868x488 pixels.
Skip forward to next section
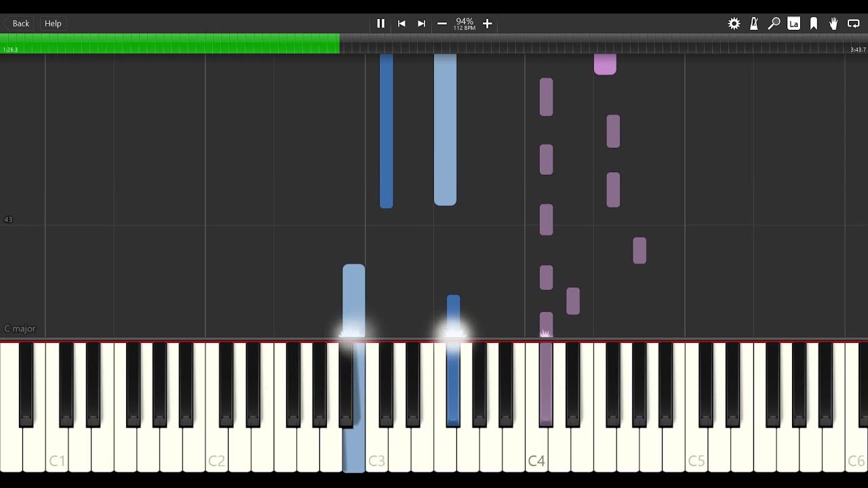[x=422, y=24]
